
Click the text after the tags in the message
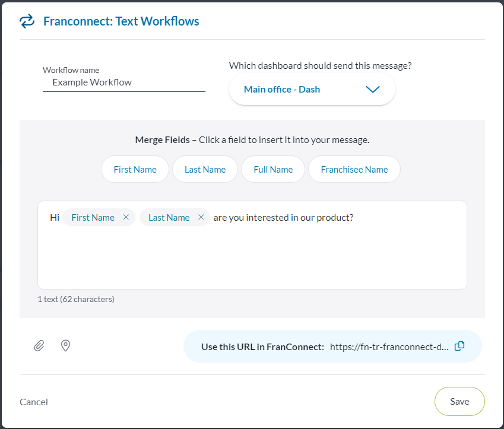(283, 218)
